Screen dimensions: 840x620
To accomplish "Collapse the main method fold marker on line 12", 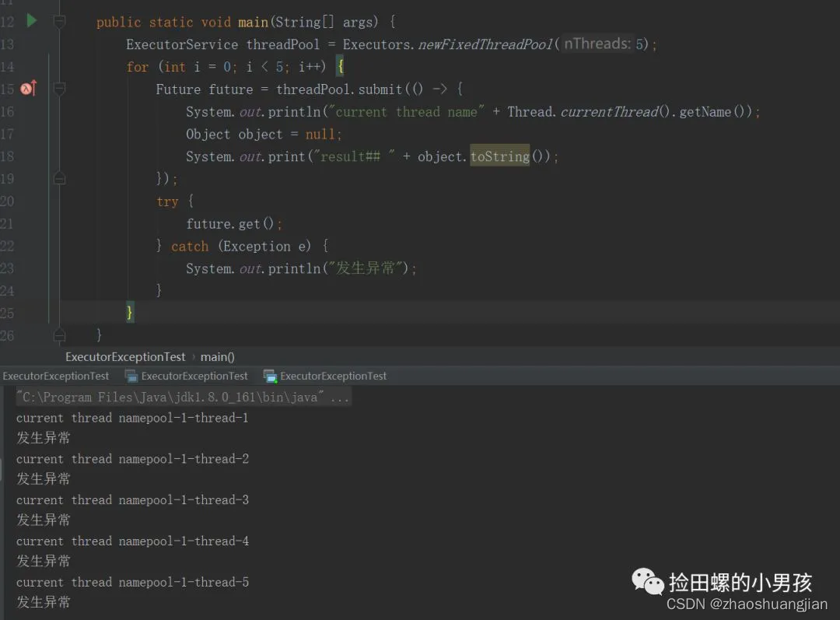I will coord(59,22).
